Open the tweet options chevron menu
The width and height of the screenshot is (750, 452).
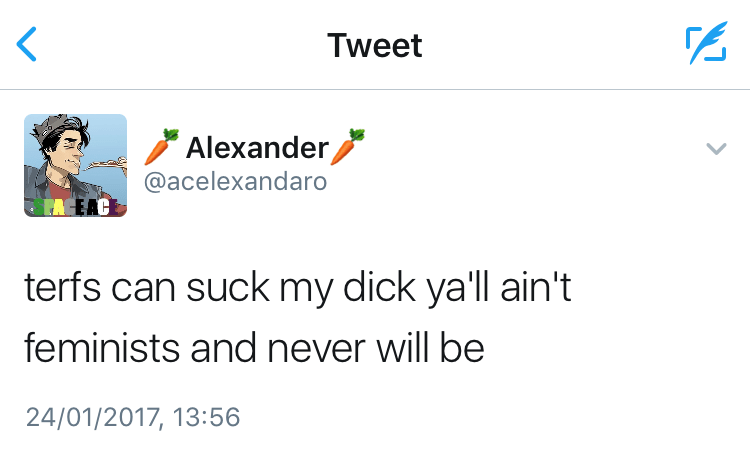coord(716,149)
